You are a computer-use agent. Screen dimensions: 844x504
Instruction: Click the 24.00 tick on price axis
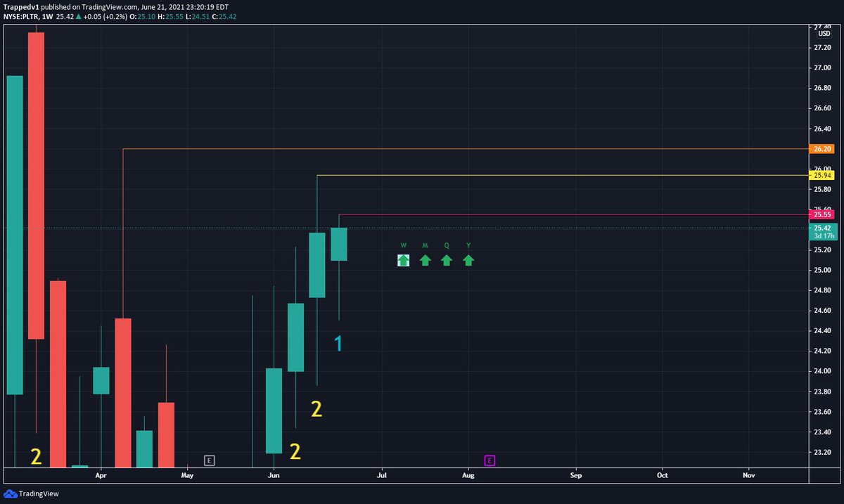pyautogui.click(x=821, y=371)
